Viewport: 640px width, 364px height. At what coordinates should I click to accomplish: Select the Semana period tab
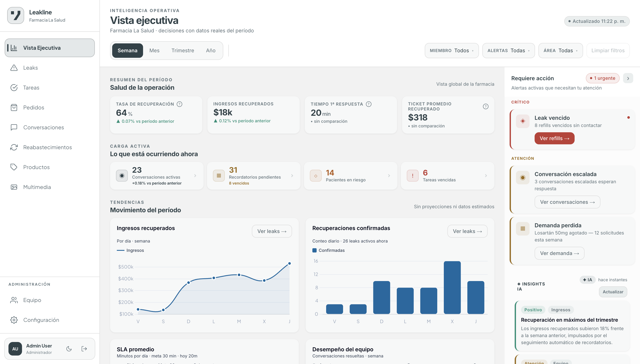[127, 51]
